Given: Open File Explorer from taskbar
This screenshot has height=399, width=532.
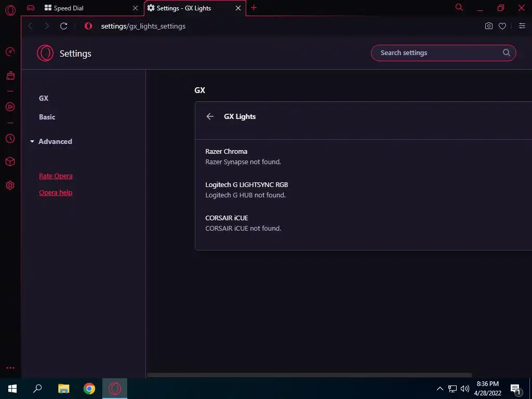Looking at the screenshot, I should [63, 389].
